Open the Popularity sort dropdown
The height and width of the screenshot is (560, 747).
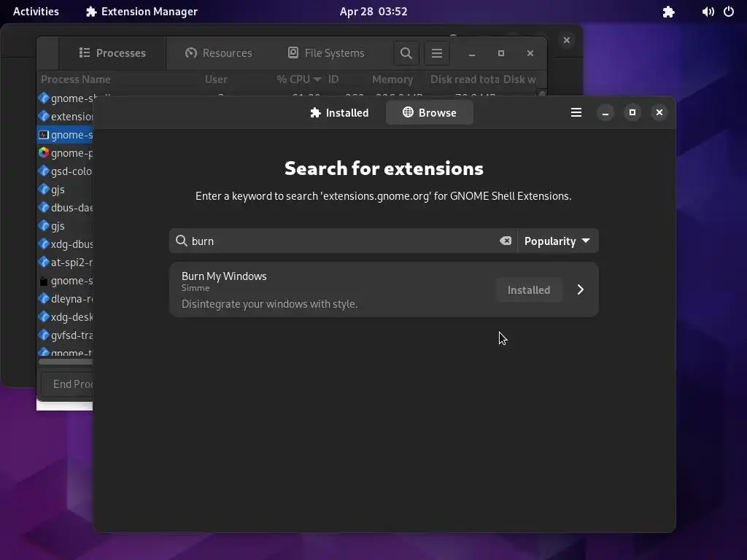tap(557, 241)
